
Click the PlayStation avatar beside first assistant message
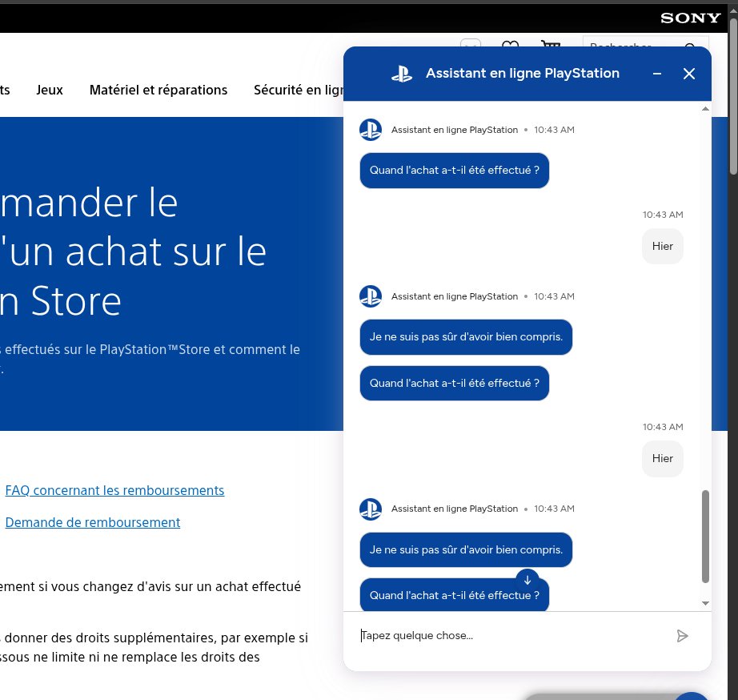click(x=371, y=130)
